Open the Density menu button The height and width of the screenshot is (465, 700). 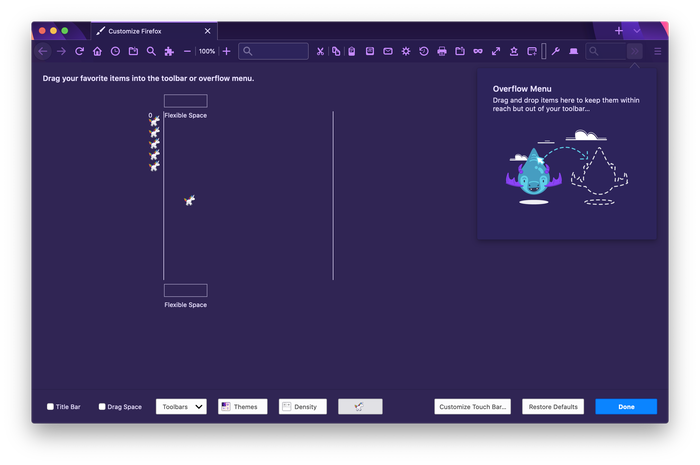[x=303, y=407]
